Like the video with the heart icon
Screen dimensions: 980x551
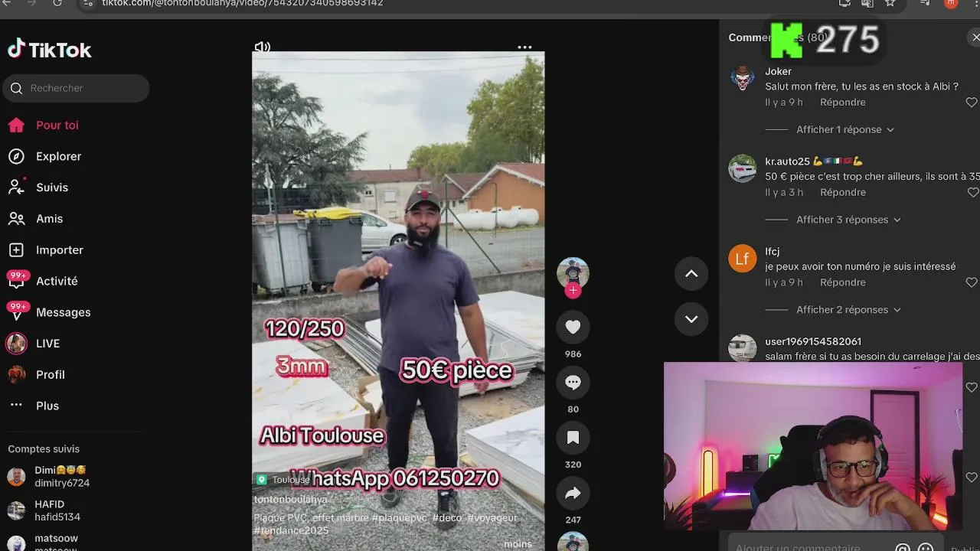click(573, 327)
